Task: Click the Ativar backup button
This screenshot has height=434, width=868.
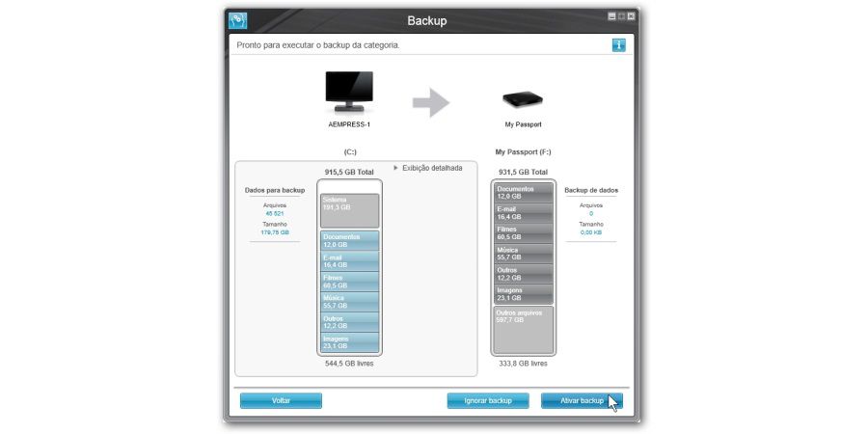Action: [x=582, y=401]
